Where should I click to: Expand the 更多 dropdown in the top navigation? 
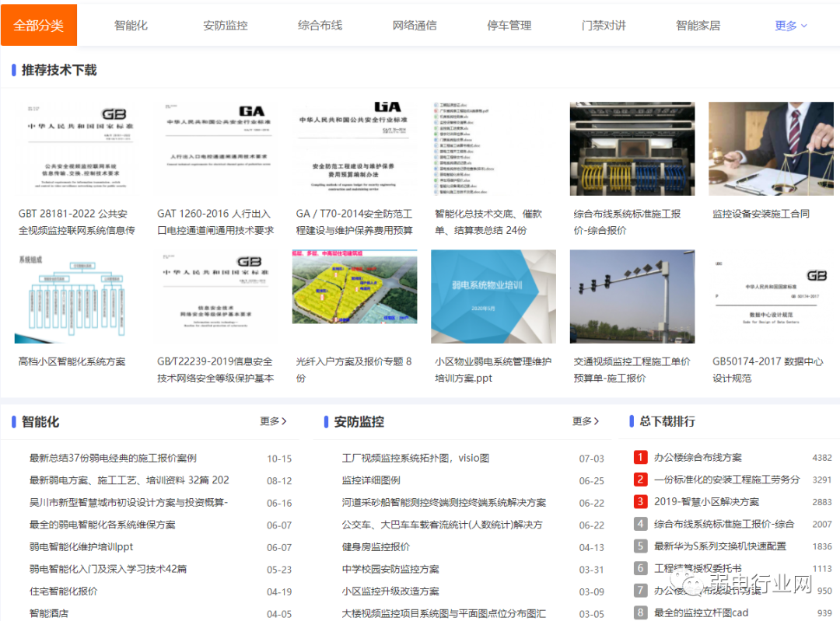point(790,24)
